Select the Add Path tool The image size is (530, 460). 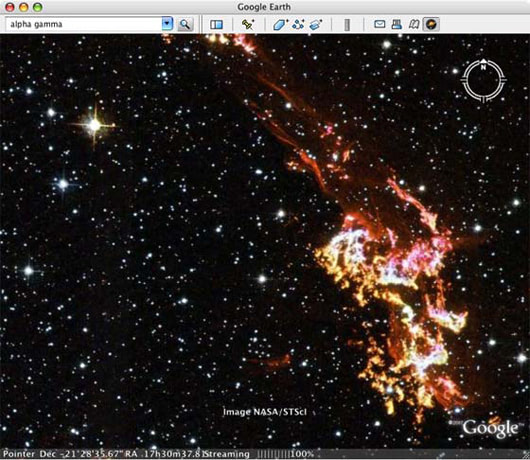click(x=298, y=24)
